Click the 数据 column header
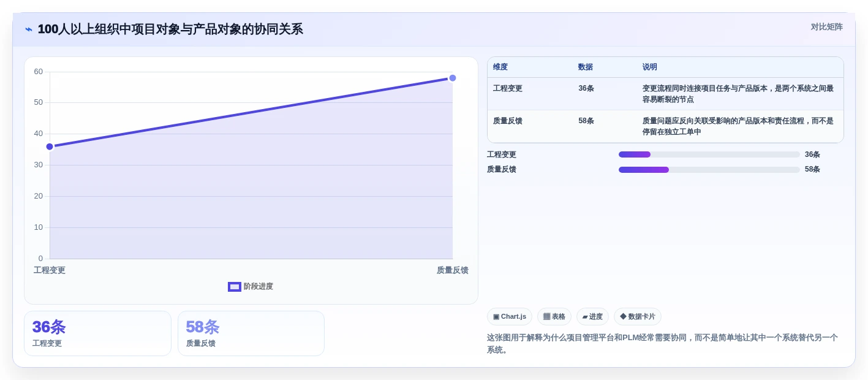 coord(586,67)
